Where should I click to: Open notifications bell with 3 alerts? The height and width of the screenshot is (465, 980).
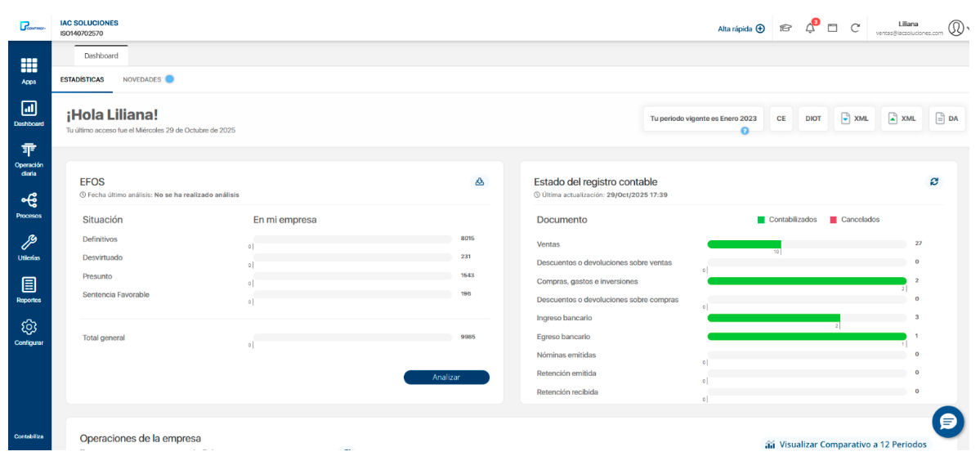pos(810,28)
